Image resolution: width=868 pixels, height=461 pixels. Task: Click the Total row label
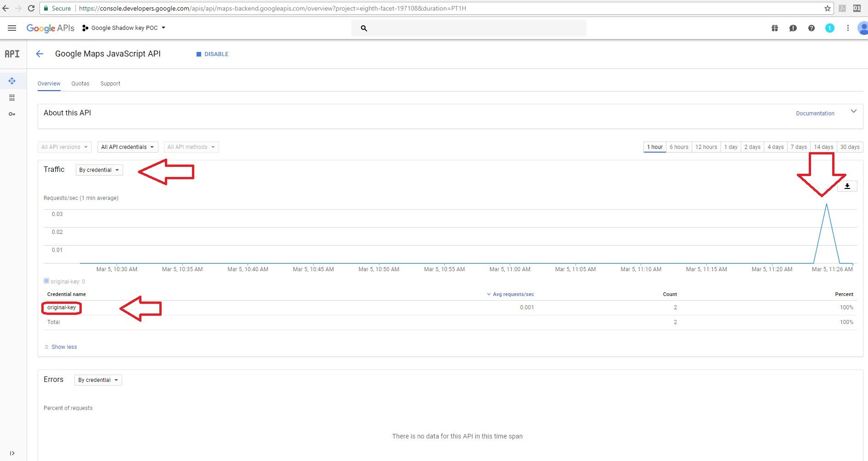[53, 322]
